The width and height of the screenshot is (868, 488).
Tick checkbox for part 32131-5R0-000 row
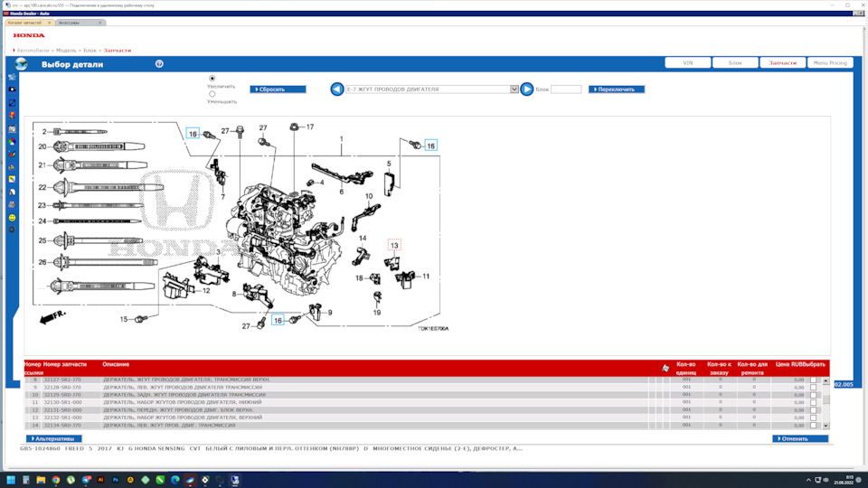click(813, 410)
